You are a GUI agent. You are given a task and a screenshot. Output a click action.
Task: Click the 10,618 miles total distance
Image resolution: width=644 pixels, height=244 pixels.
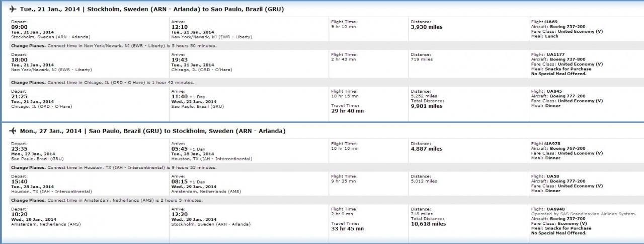pos(428,224)
